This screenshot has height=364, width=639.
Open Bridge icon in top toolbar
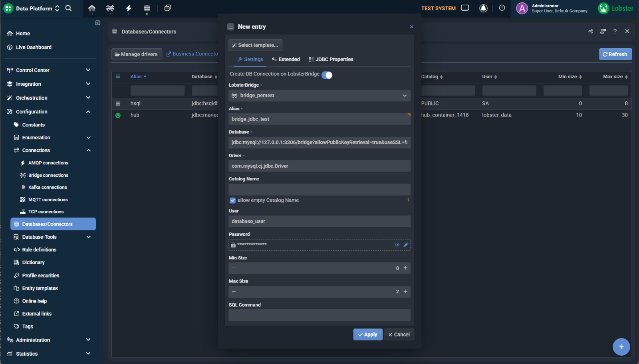tap(110, 8)
